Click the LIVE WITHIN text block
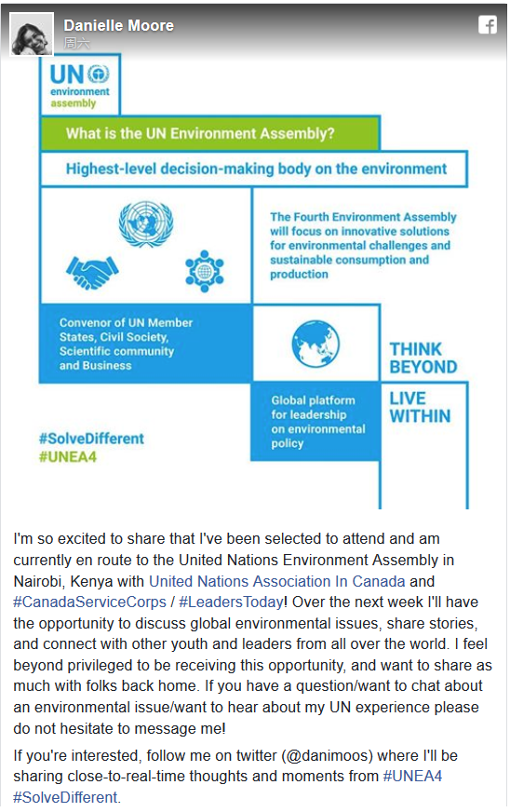Screen dimensions: 510x812 pos(420,407)
